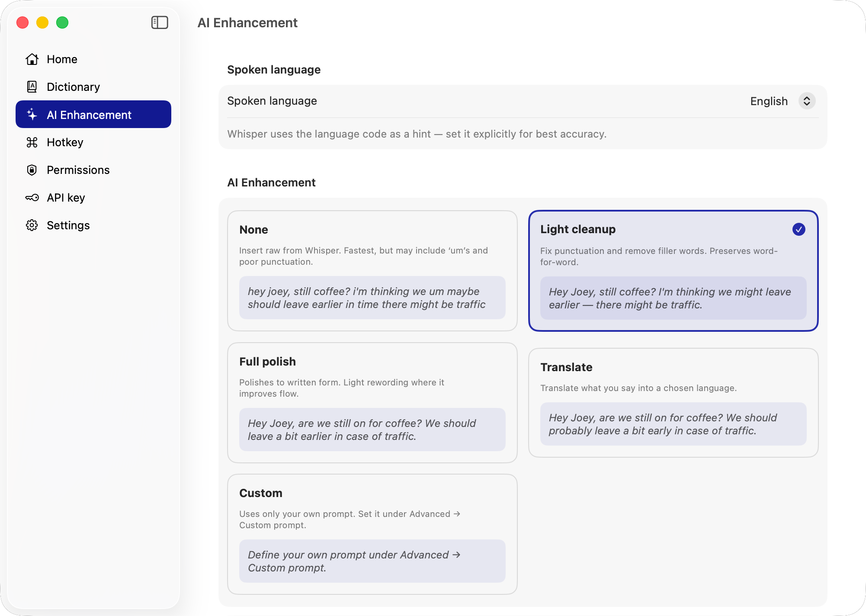Click the Home house icon

coord(32,59)
